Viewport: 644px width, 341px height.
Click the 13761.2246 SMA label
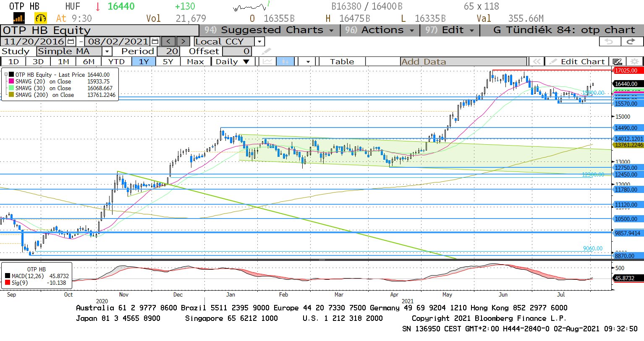(x=628, y=145)
